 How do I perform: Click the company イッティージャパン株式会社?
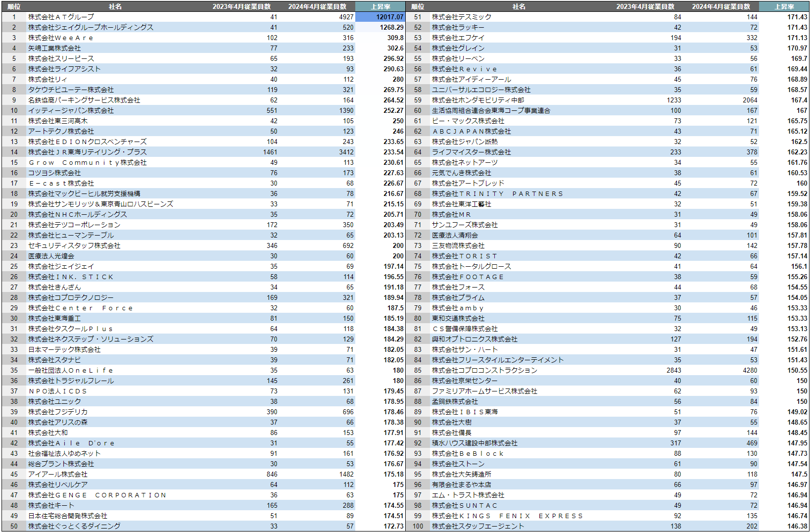(x=71, y=110)
